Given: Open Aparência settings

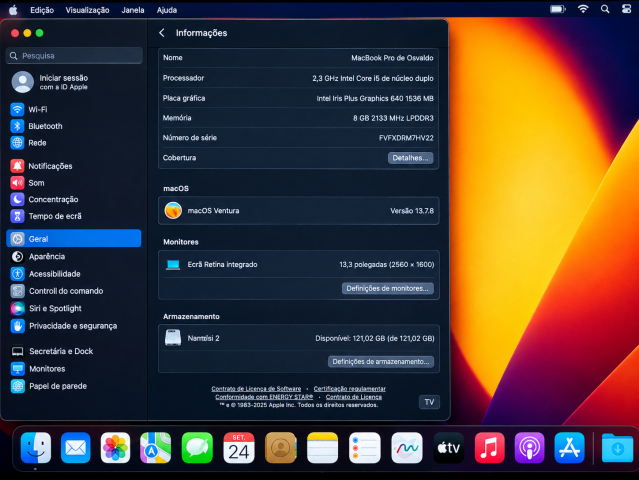Looking at the screenshot, I should pyautogui.click(x=74, y=256).
